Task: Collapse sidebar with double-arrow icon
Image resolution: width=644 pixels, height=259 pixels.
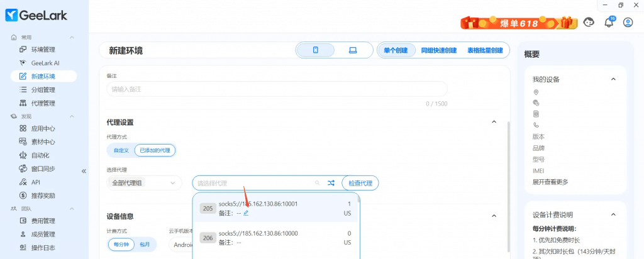Action: point(84,171)
